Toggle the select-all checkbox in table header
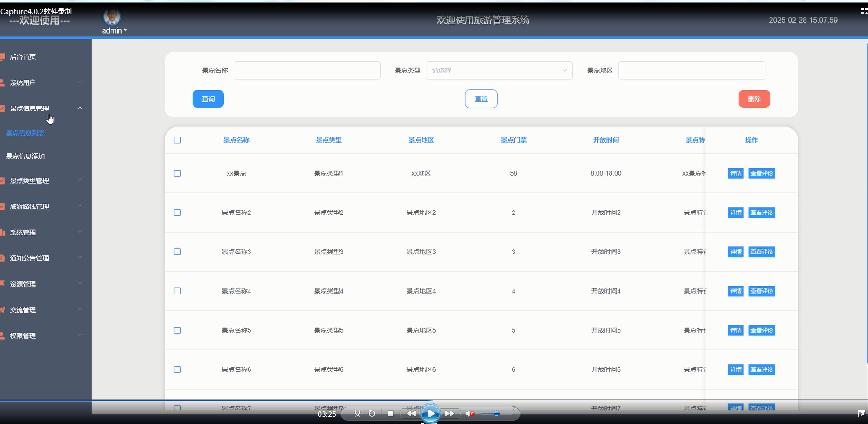This screenshot has height=424, width=868. coord(177,140)
